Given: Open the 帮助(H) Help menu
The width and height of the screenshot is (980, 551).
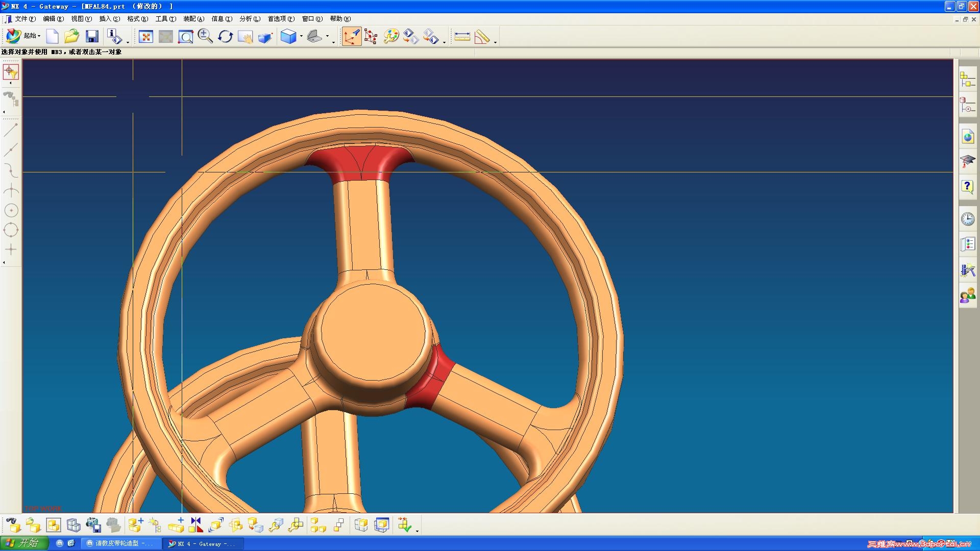Looking at the screenshot, I should point(340,19).
